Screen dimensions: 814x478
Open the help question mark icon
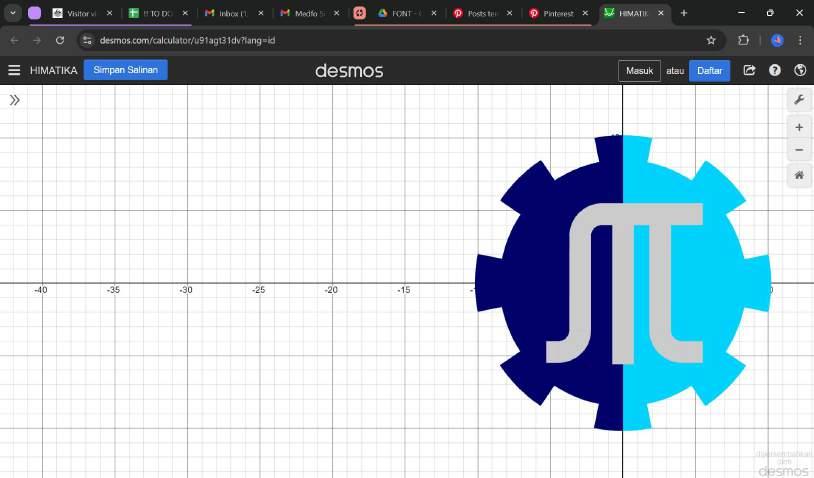coord(775,70)
